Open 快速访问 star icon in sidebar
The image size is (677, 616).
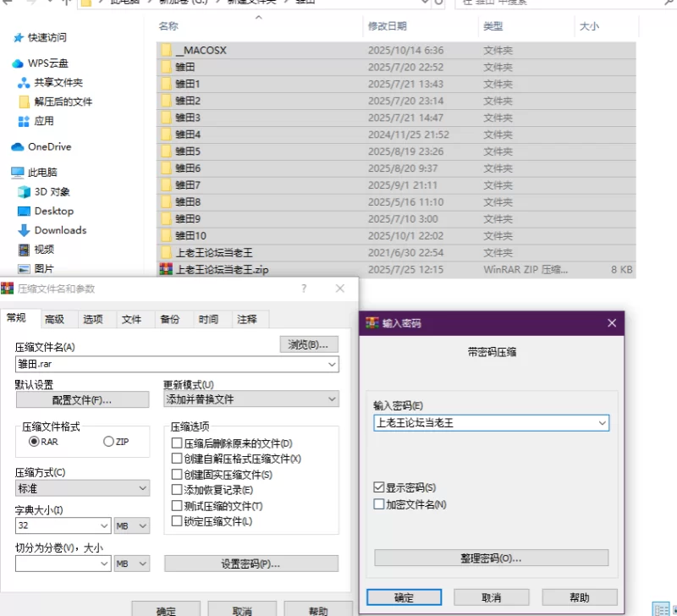pos(18,38)
